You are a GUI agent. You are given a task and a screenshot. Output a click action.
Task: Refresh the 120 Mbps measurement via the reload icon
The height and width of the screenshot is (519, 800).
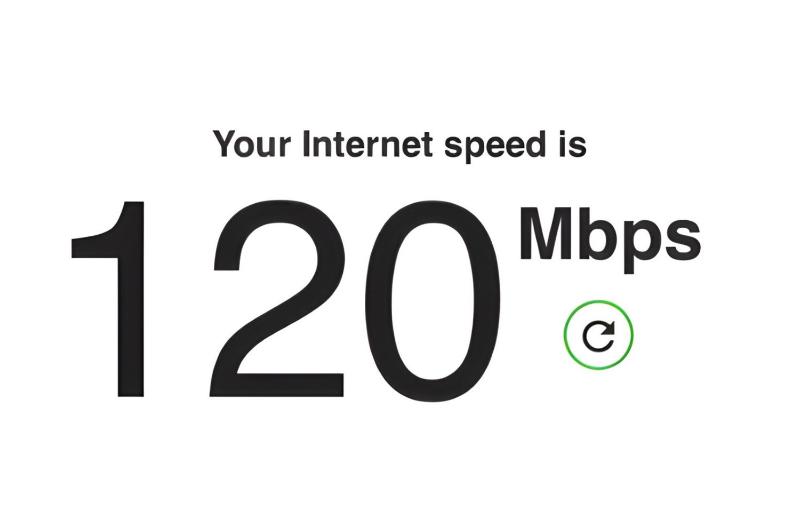pos(598,335)
